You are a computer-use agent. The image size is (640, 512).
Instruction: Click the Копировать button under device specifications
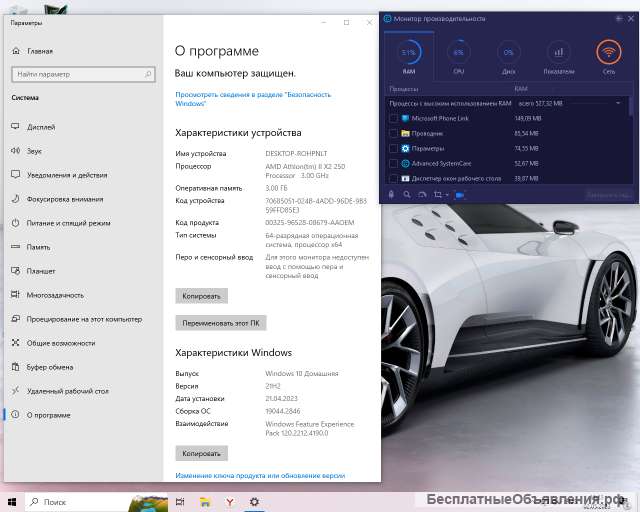(x=201, y=296)
